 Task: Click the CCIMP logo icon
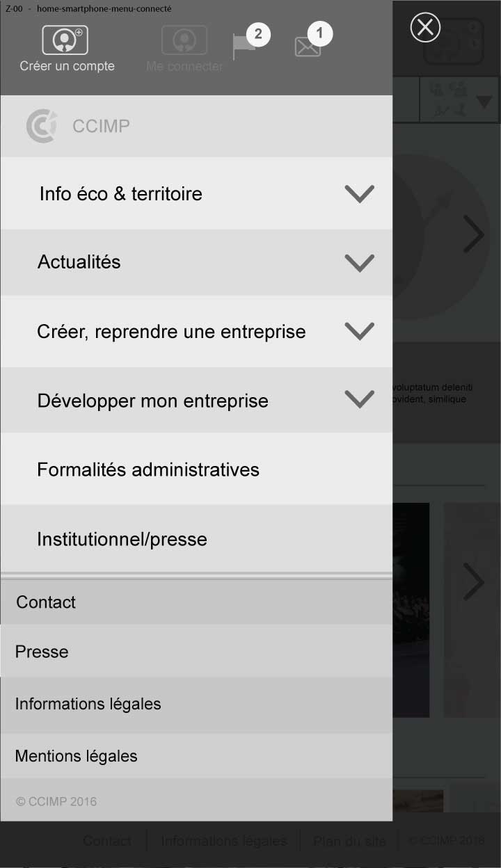tap(41, 126)
